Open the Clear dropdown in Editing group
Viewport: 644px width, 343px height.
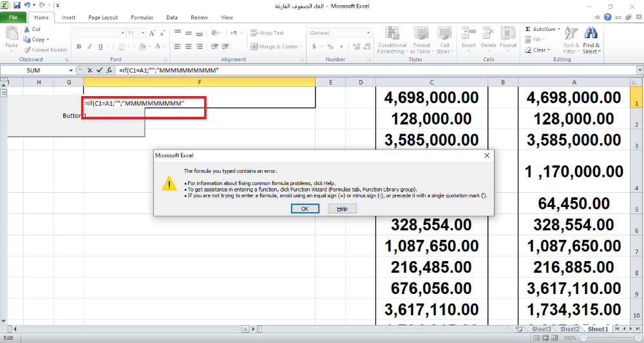pyautogui.click(x=538, y=50)
